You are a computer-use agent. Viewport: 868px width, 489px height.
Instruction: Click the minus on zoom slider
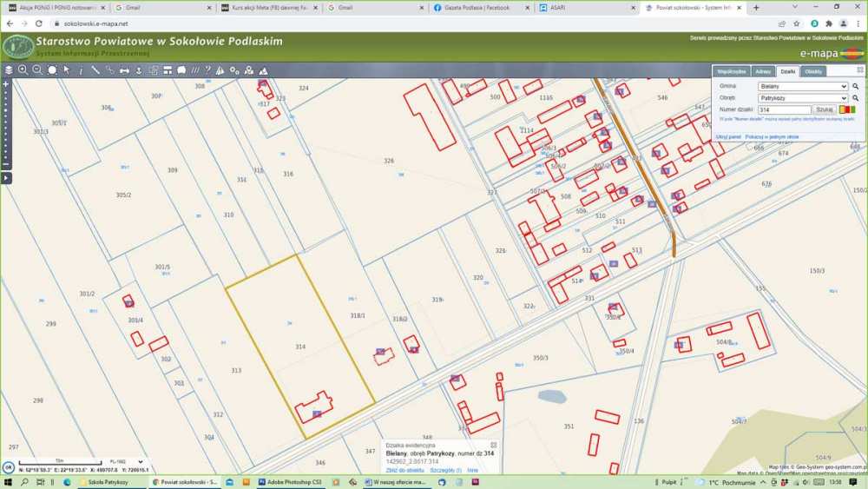[6, 164]
